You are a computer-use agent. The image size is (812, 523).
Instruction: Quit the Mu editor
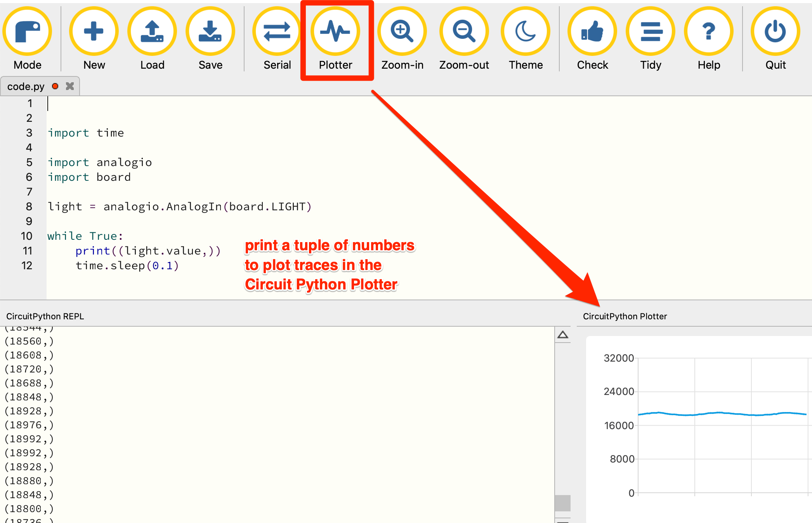click(x=776, y=32)
